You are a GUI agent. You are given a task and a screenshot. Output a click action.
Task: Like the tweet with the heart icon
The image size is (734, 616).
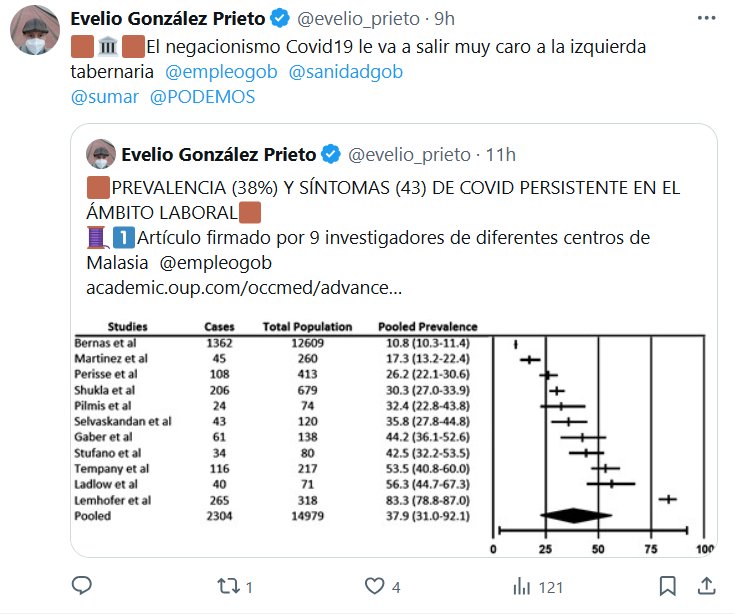(375, 585)
